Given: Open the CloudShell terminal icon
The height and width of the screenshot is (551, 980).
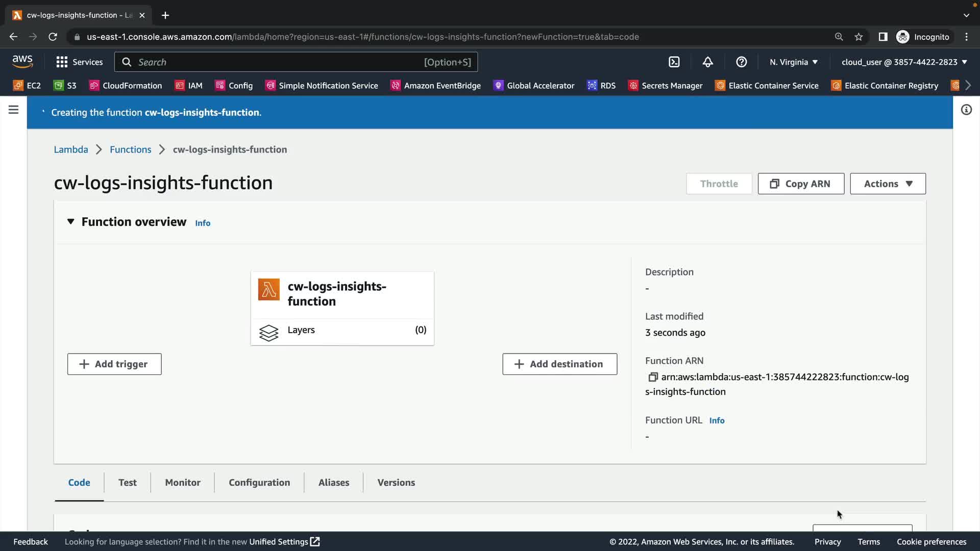Looking at the screenshot, I should click(674, 62).
